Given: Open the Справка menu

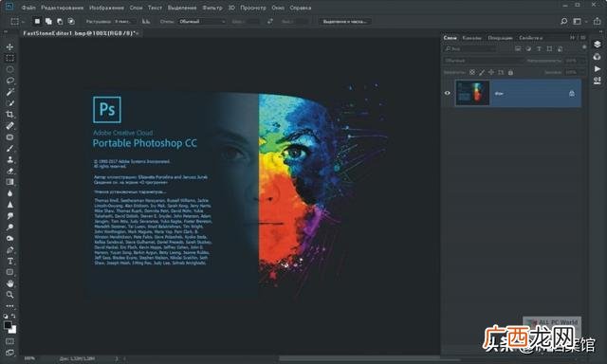Looking at the screenshot, I should click(301, 8).
